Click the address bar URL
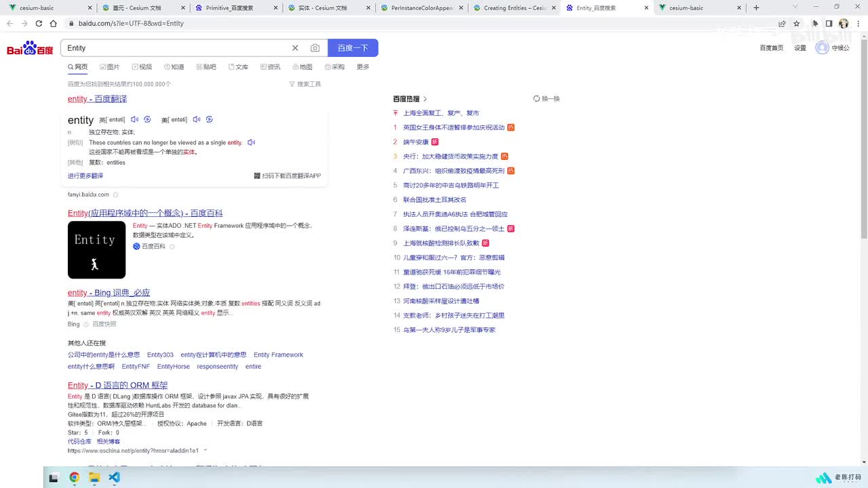The image size is (868, 488). [x=131, y=23]
